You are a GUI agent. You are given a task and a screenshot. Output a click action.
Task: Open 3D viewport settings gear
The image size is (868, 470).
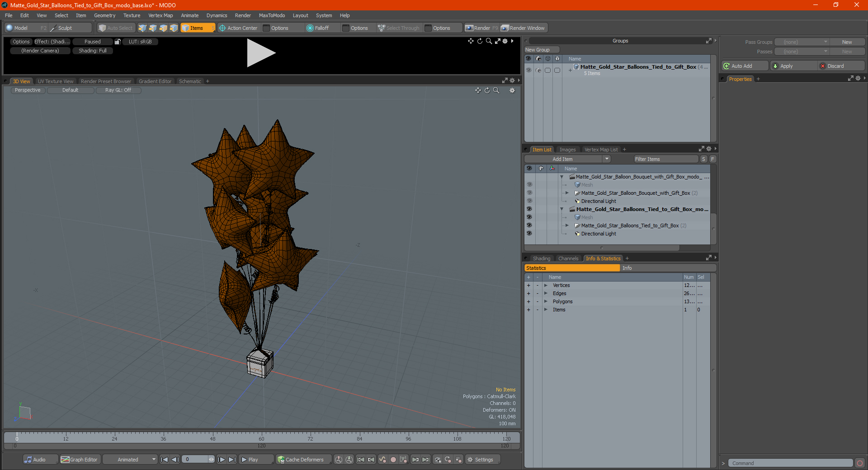512,90
